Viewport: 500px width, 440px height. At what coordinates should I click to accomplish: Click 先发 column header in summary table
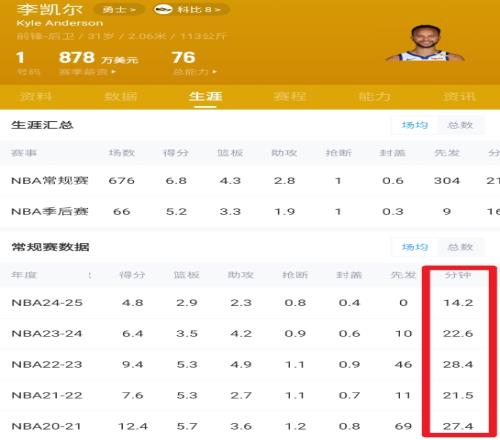(x=447, y=153)
